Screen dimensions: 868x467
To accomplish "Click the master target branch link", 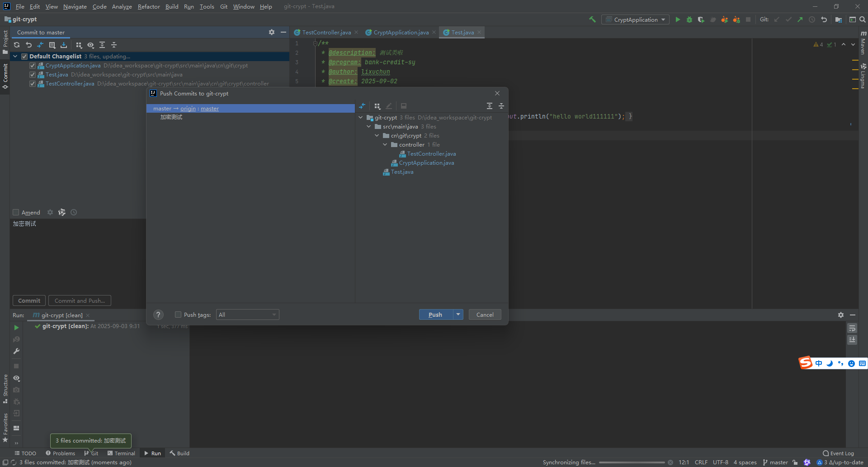I will point(210,109).
